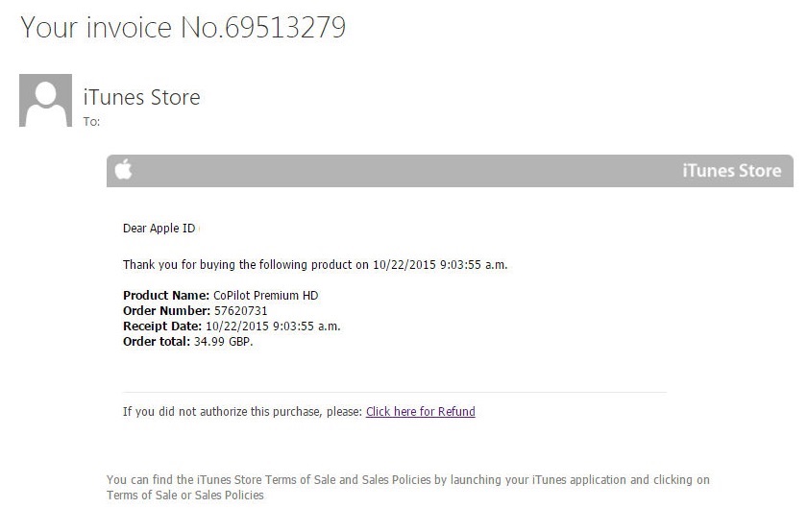Click the Product Name label
The image size is (808, 532).
166,295
